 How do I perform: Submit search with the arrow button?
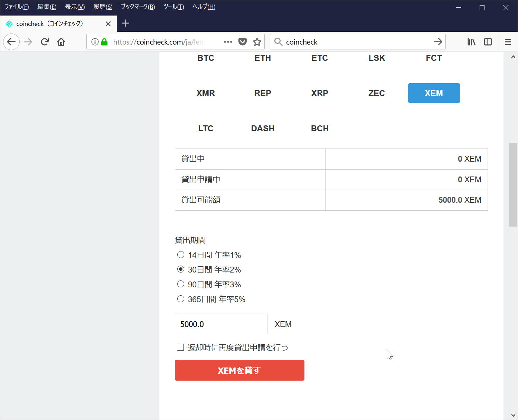point(438,42)
